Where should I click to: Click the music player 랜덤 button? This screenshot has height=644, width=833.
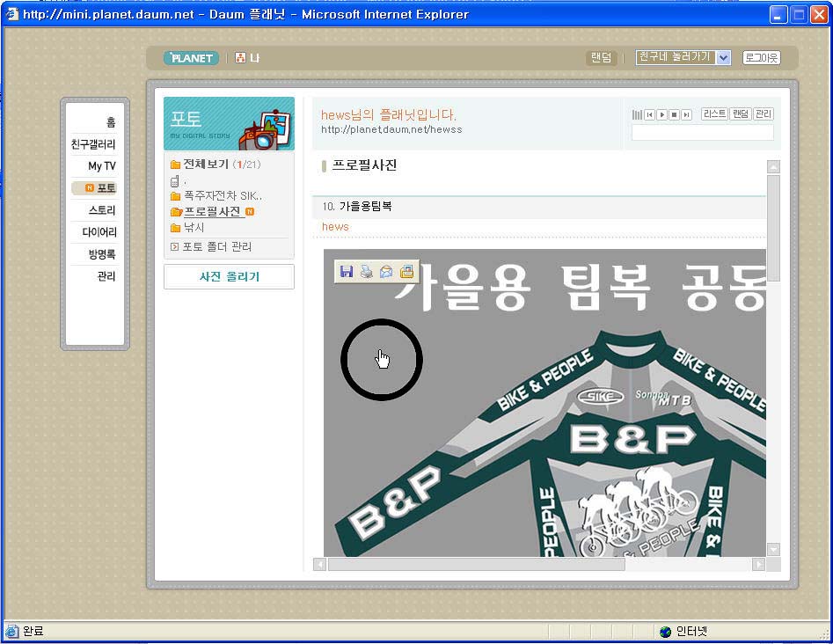click(x=741, y=113)
